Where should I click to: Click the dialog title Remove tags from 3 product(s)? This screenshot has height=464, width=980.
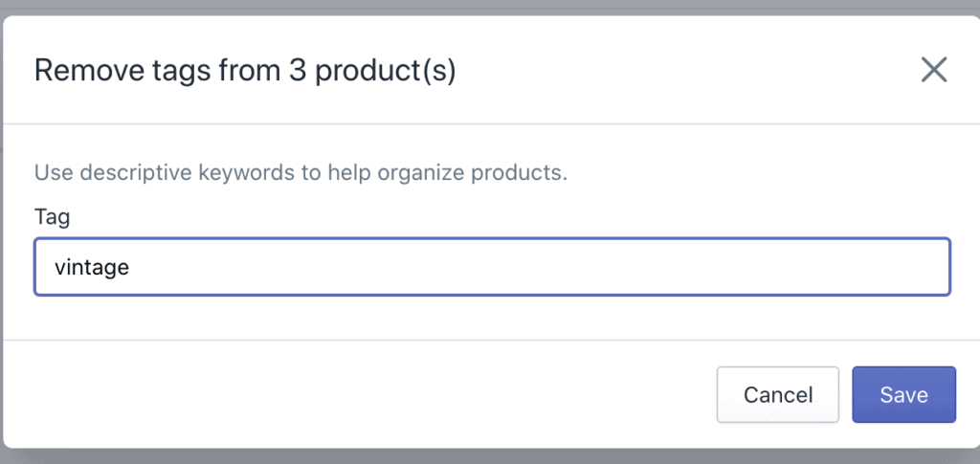pyautogui.click(x=245, y=71)
